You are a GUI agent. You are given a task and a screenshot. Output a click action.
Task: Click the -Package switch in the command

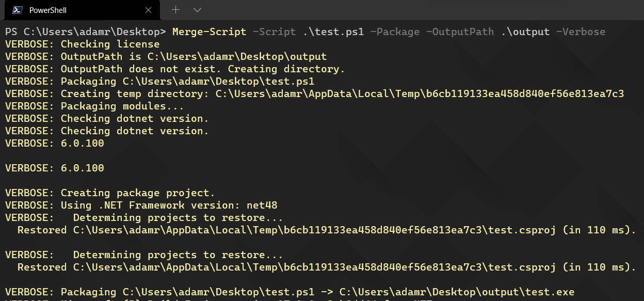(395, 31)
